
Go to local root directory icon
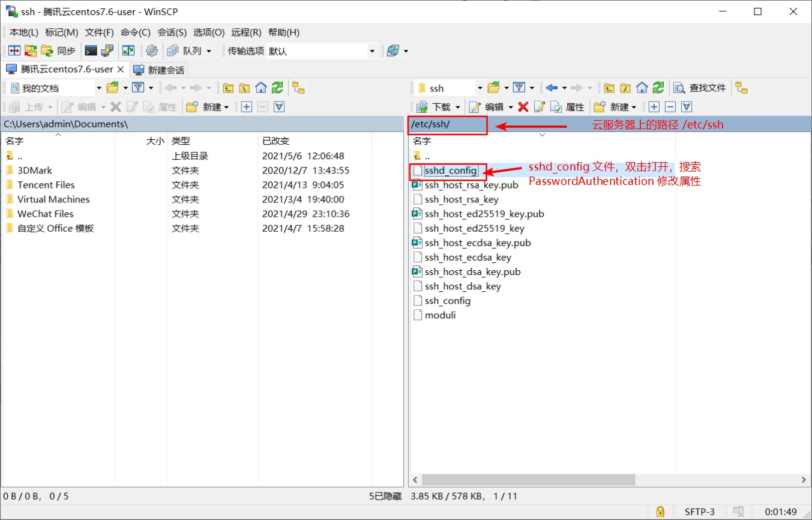coord(244,88)
